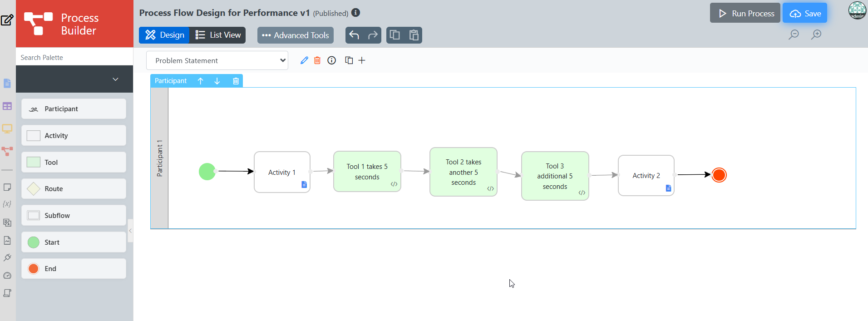Click the red trash delete process icon
The width and height of the screenshot is (868, 321).
317,60
